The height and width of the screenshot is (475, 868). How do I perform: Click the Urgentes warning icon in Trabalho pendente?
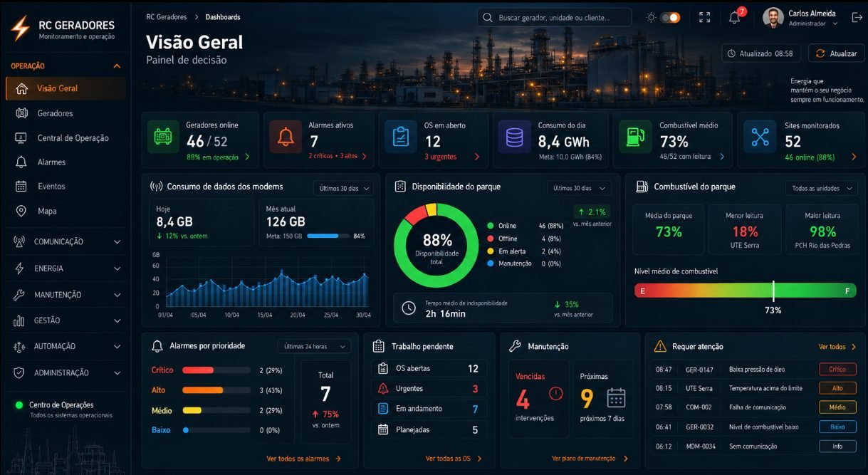click(x=383, y=389)
